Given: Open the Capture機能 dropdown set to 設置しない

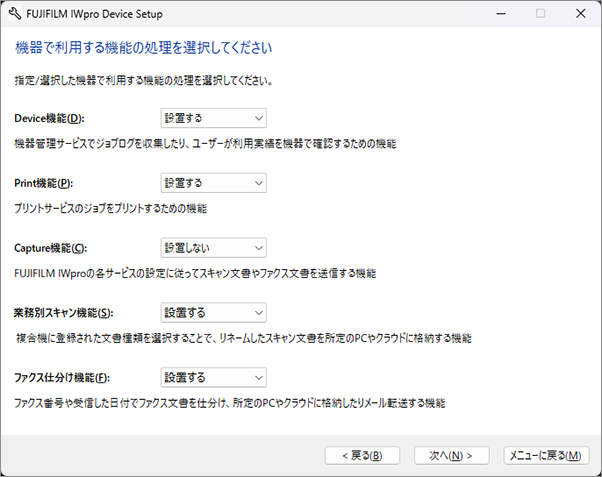Looking at the screenshot, I should (x=213, y=248).
